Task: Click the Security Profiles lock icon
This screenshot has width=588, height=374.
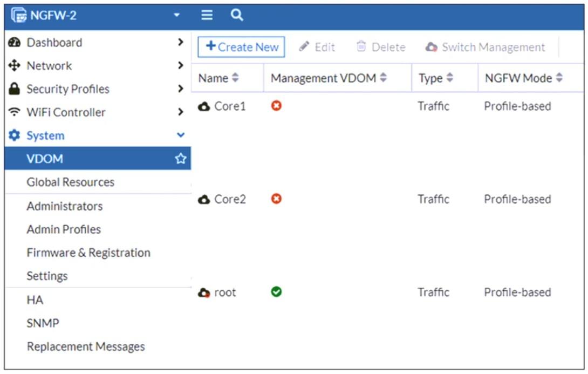Action: 15,89
